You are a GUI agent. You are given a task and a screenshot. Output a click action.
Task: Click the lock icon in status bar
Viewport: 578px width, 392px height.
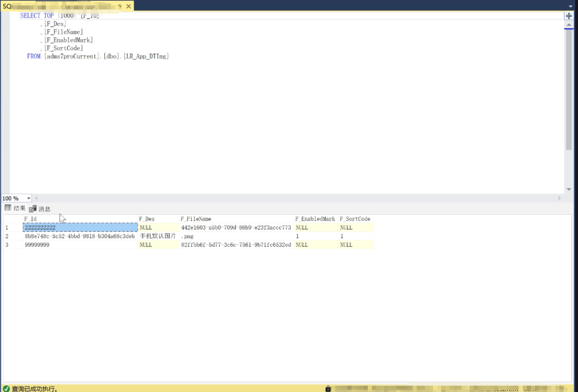[x=328, y=388]
